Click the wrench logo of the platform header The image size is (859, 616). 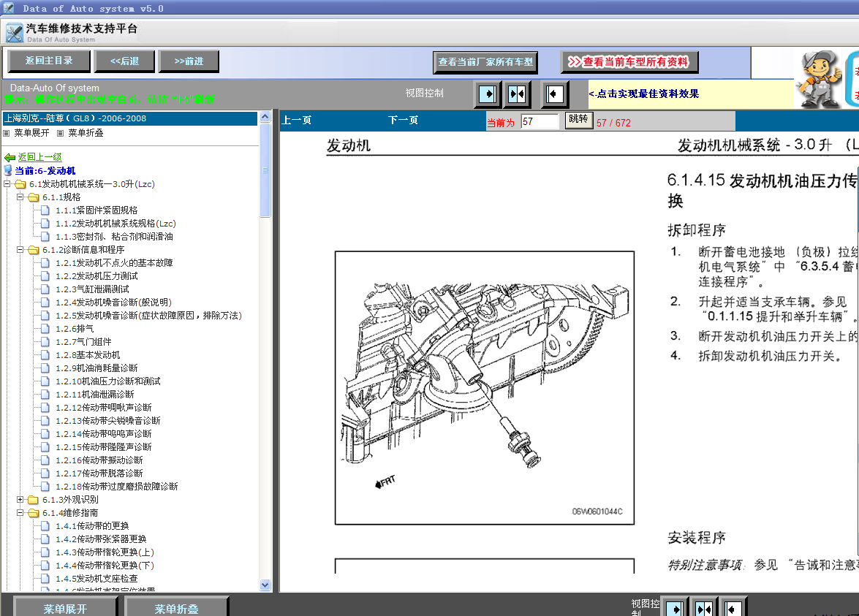point(14,33)
